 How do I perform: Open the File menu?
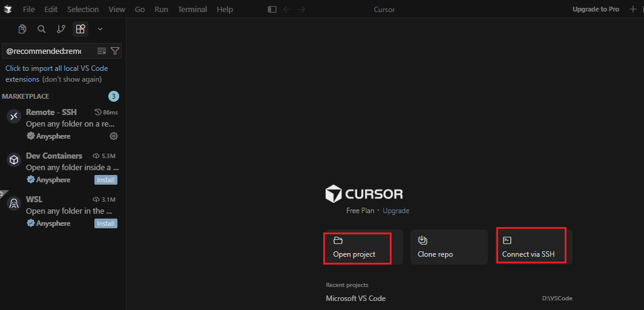tap(29, 9)
